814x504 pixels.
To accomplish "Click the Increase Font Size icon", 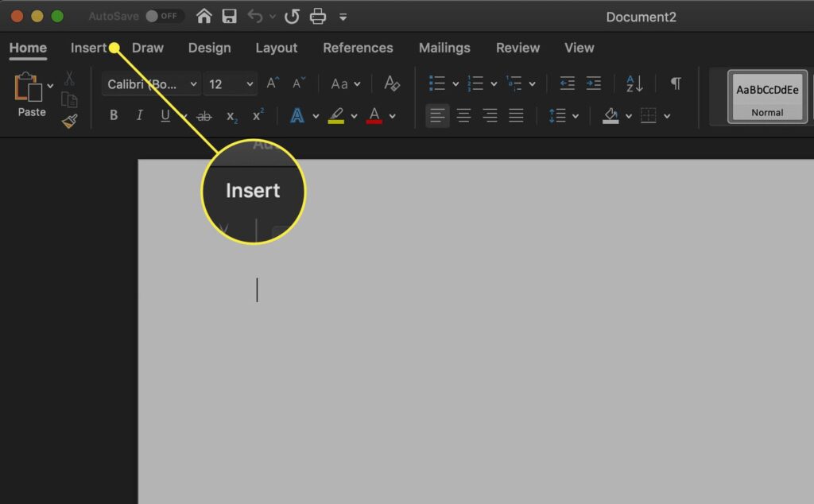I will (x=271, y=82).
